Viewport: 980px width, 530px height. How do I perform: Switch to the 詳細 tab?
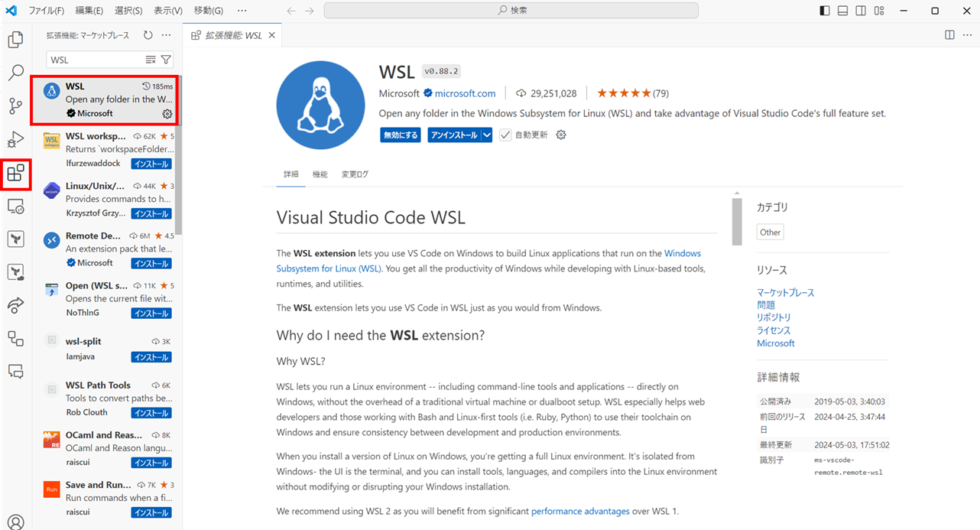coord(291,174)
